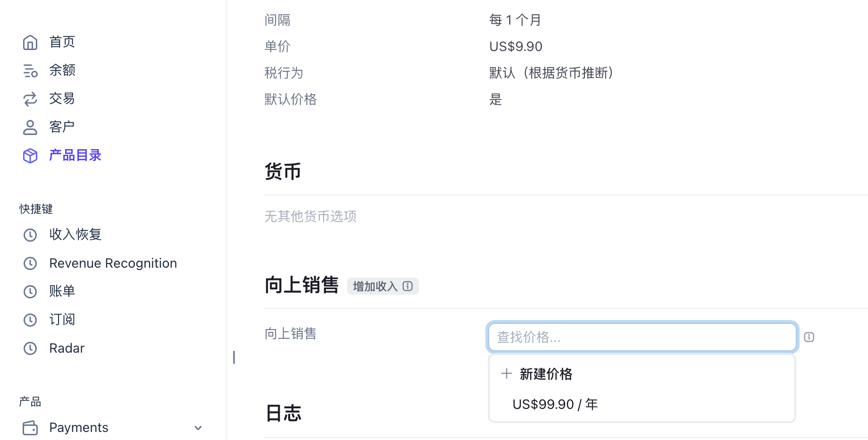Open the 订阅 shortcut link

coord(62,320)
